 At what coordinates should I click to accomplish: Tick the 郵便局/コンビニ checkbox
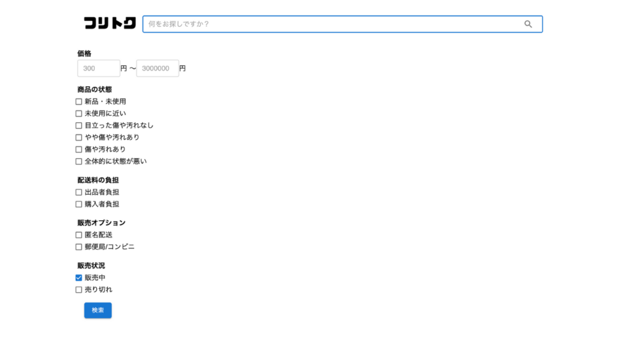click(79, 247)
